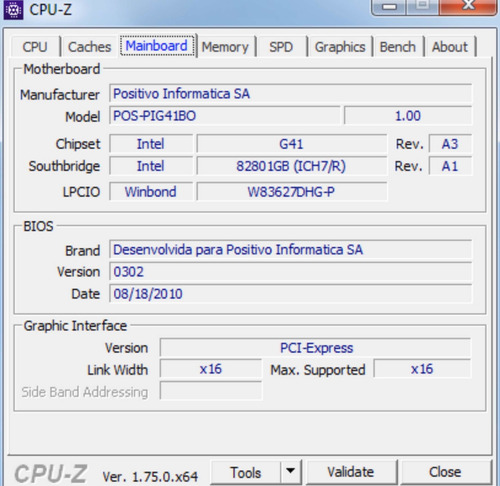Minimize the CPU-Z window
This screenshot has height=486, width=500.
coord(389,7)
